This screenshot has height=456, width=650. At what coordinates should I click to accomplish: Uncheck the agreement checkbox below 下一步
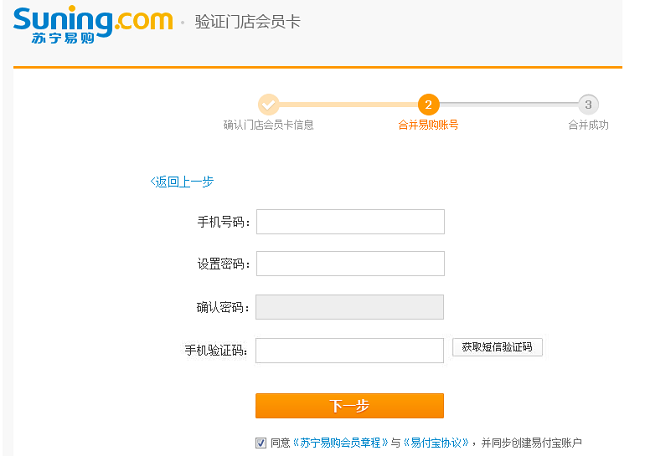[x=261, y=443]
